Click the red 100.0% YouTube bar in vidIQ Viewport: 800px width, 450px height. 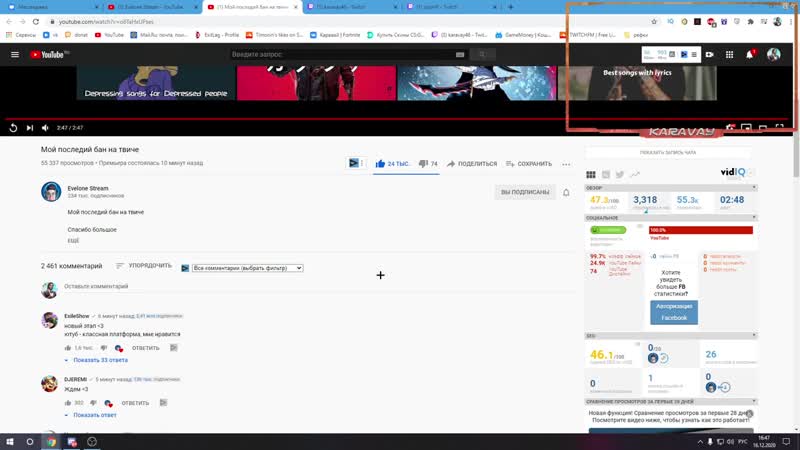[701, 230]
